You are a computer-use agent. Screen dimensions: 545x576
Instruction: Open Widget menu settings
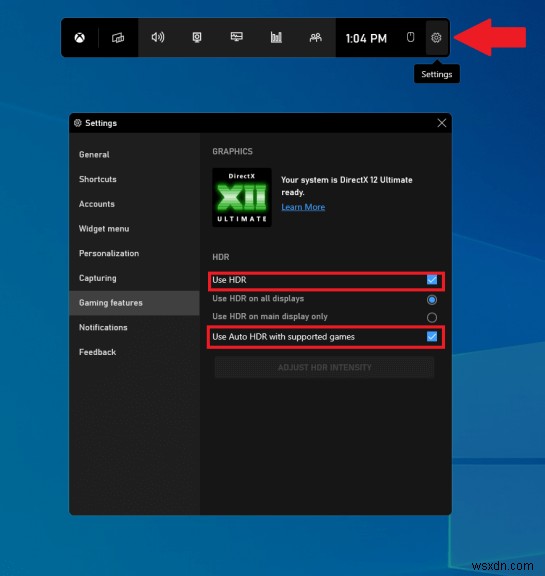[134, 229]
